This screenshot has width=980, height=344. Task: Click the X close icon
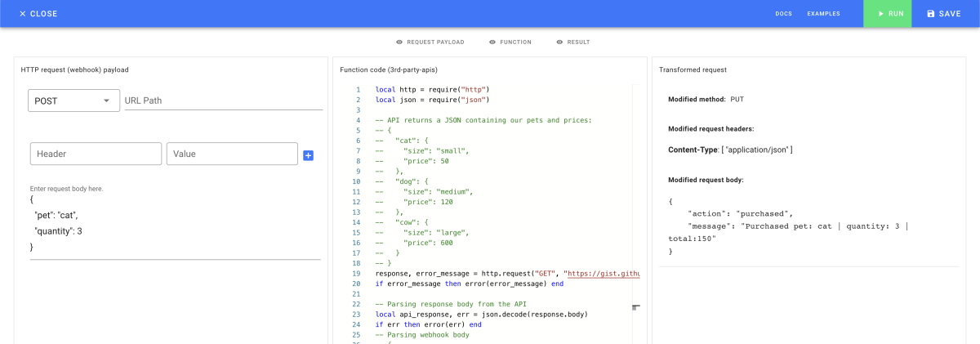(23, 14)
